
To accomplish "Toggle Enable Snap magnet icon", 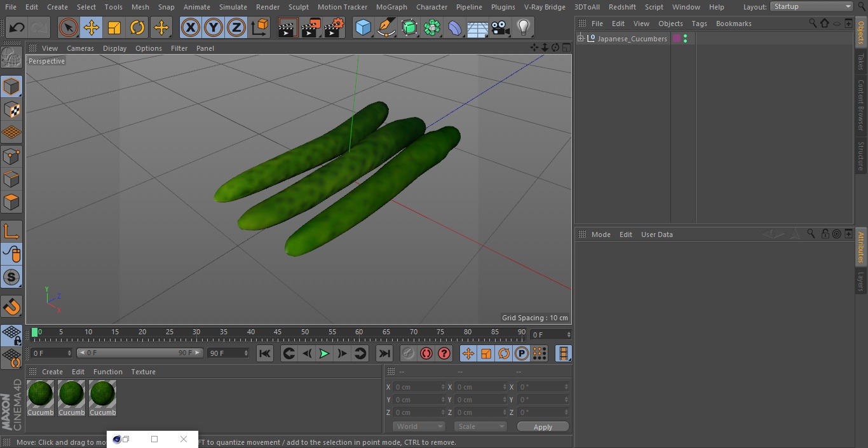I will [11, 307].
